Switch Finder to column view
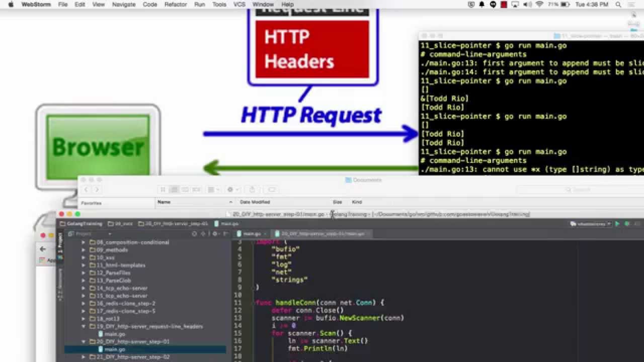This screenshot has width=644, height=362. tap(185, 190)
